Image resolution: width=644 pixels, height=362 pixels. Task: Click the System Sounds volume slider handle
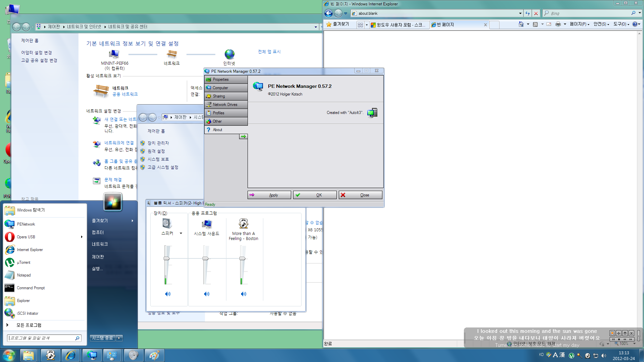click(x=205, y=258)
